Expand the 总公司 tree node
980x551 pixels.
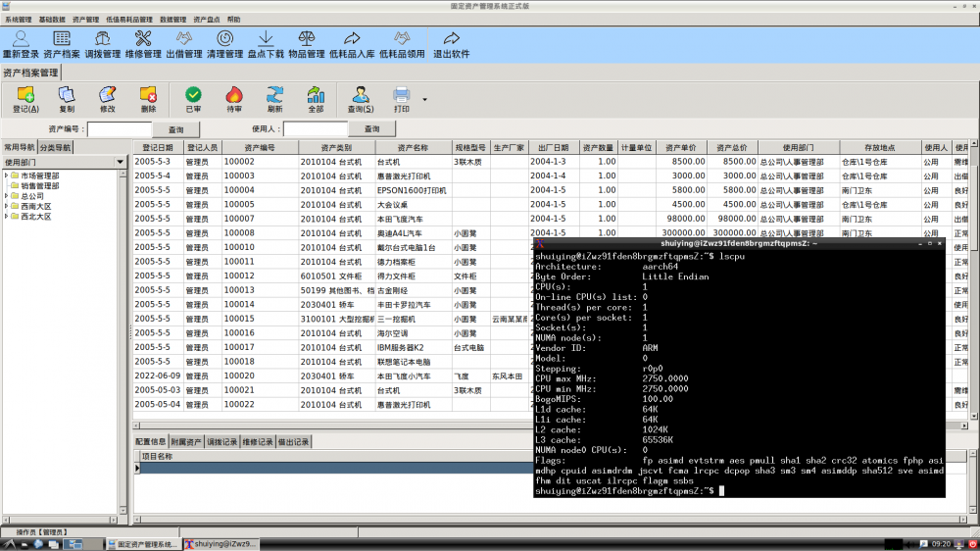tap(6, 196)
